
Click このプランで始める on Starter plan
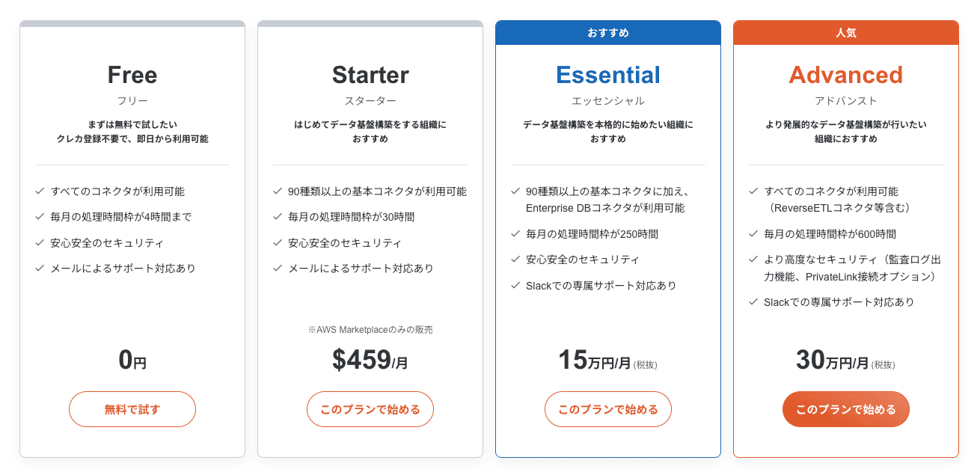click(370, 409)
